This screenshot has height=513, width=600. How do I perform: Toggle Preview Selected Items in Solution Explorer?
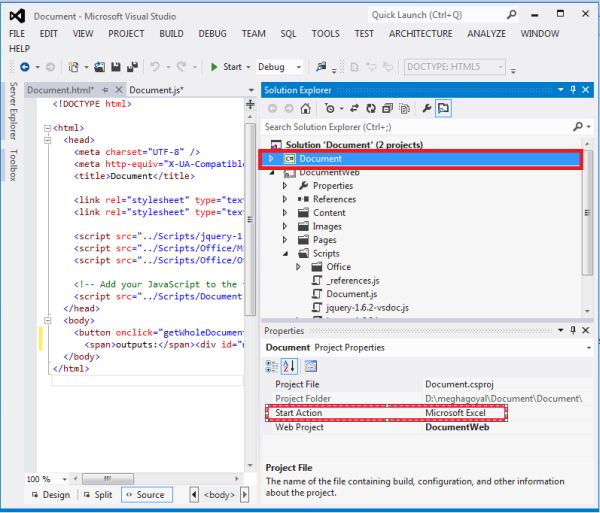[443, 108]
